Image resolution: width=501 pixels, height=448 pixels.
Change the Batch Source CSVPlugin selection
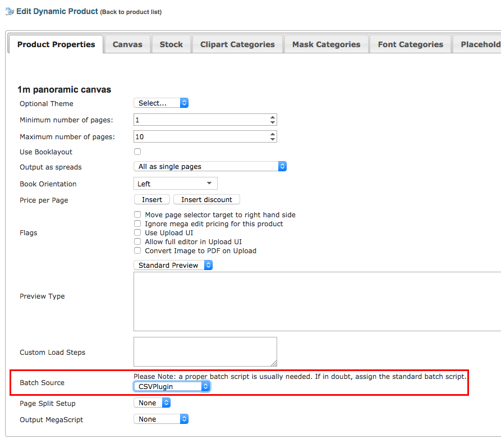[x=172, y=387]
